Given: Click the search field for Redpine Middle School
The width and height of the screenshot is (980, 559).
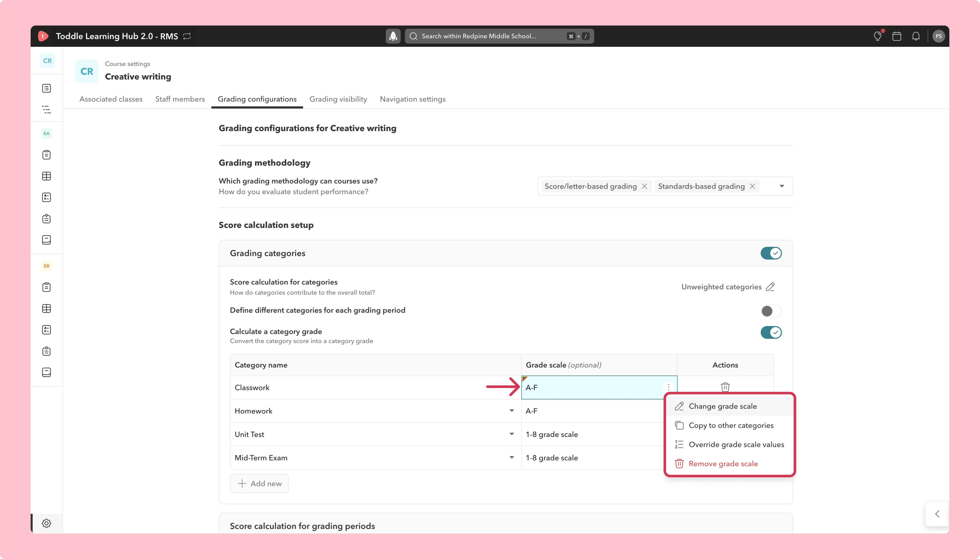Looking at the screenshot, I should (x=499, y=36).
